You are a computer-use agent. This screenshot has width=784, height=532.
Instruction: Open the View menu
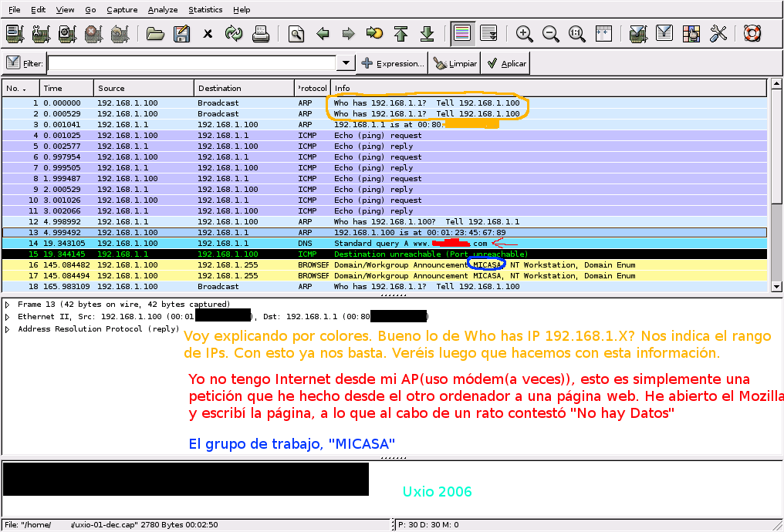pyautogui.click(x=65, y=9)
